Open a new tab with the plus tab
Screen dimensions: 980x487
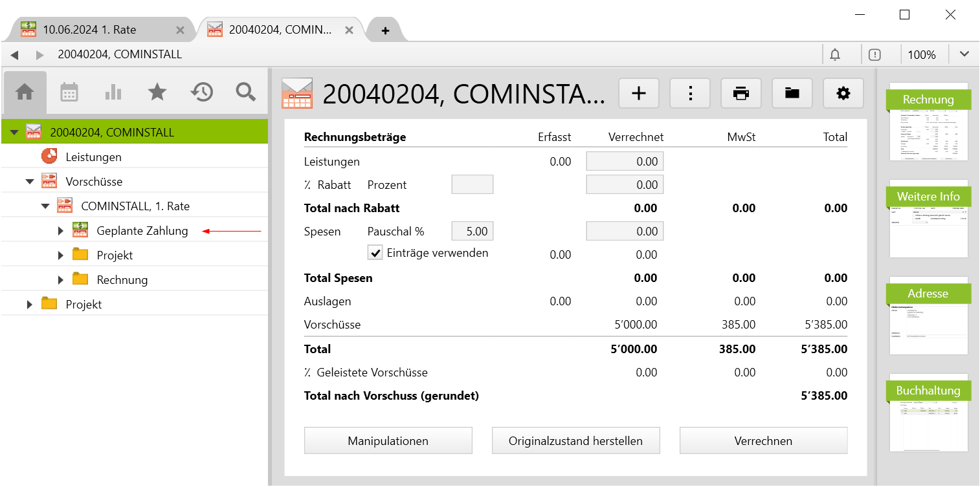385,30
